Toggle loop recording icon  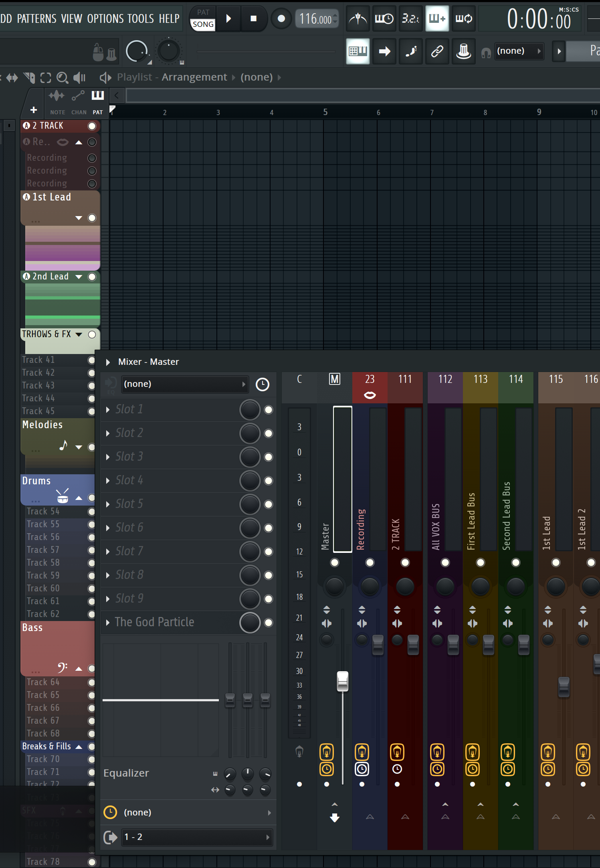tap(463, 18)
